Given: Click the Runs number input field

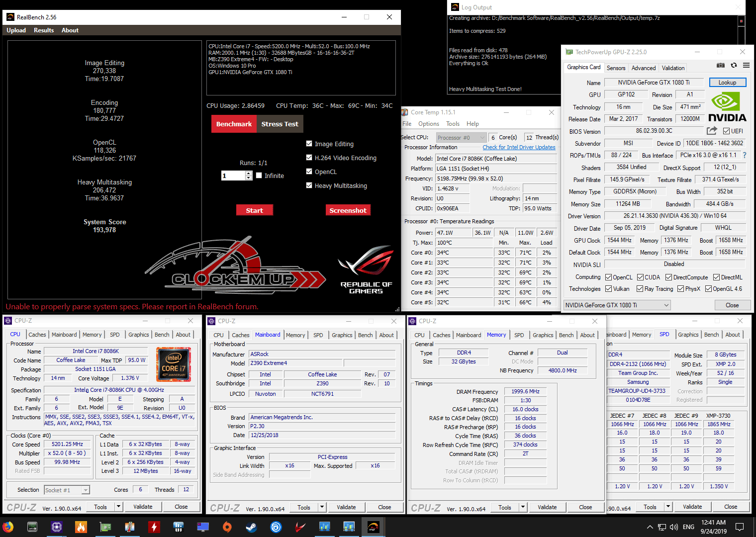Looking at the screenshot, I should point(233,176).
